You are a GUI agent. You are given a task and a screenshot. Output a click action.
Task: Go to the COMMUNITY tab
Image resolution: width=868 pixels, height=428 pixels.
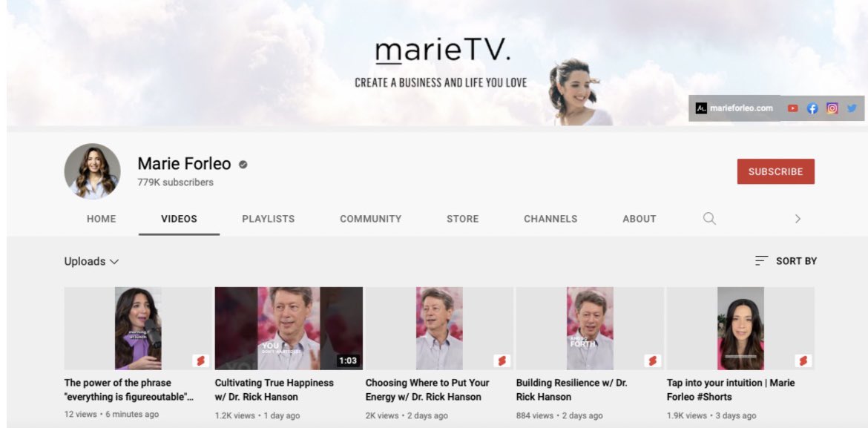click(x=371, y=219)
